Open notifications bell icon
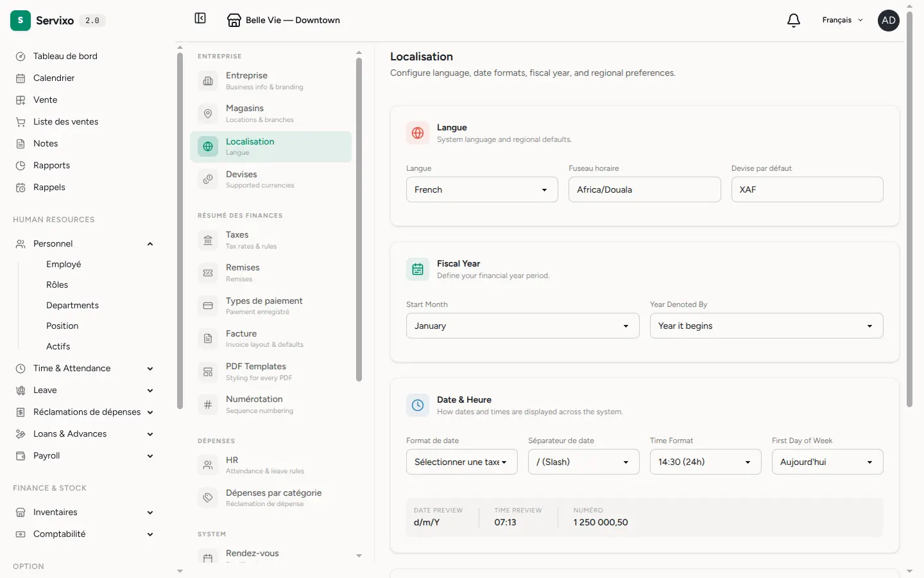924x578 pixels. pyautogui.click(x=794, y=21)
